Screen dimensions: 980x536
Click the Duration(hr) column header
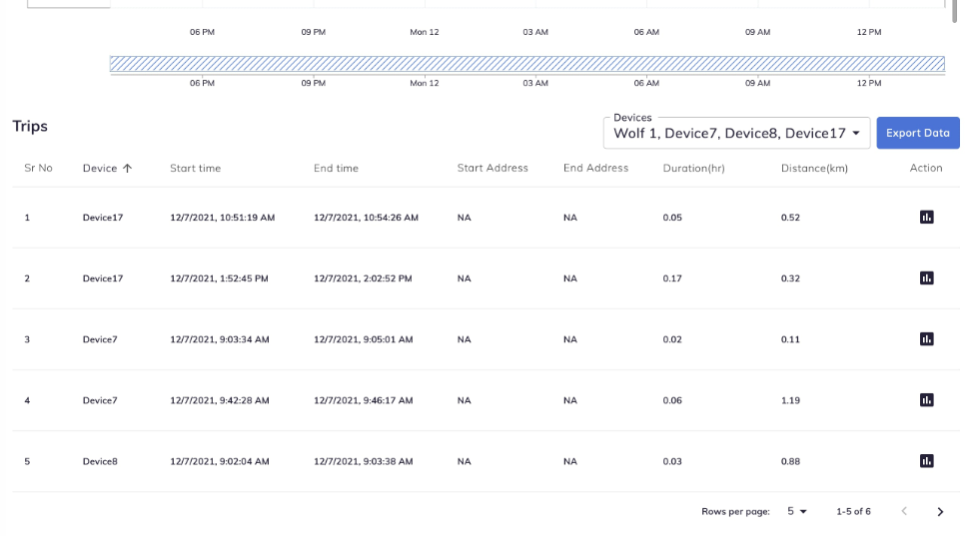[x=693, y=169]
